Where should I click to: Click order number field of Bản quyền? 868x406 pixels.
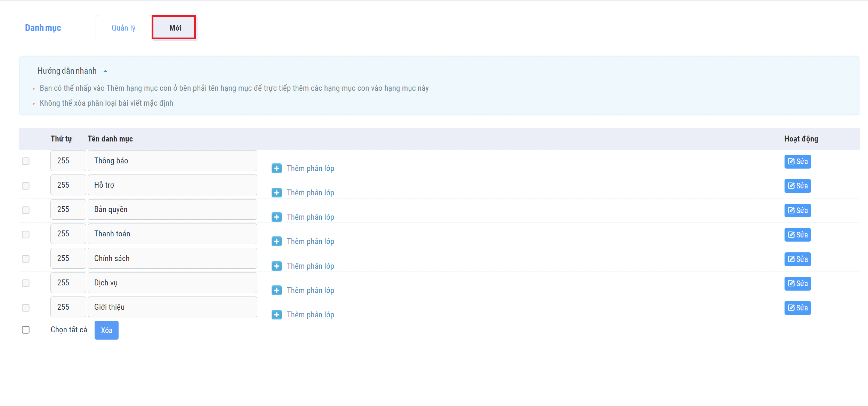68,210
